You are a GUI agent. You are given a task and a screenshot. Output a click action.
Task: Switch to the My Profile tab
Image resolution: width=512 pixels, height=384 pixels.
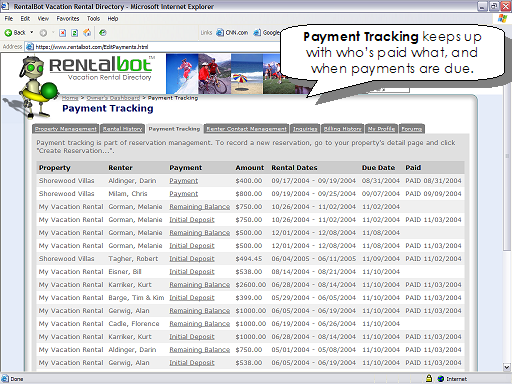pos(381,129)
